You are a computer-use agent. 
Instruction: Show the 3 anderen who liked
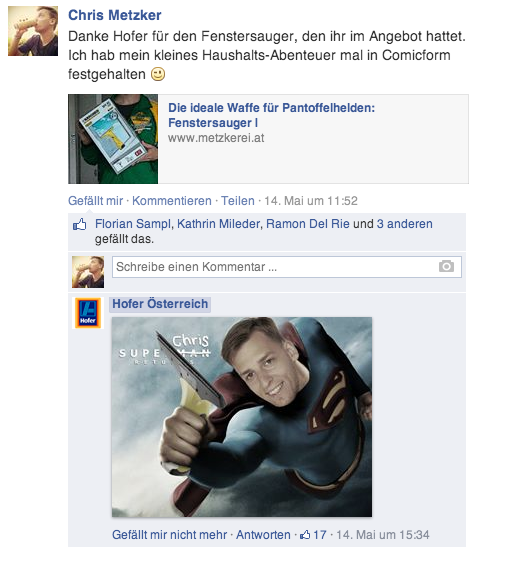[405, 224]
